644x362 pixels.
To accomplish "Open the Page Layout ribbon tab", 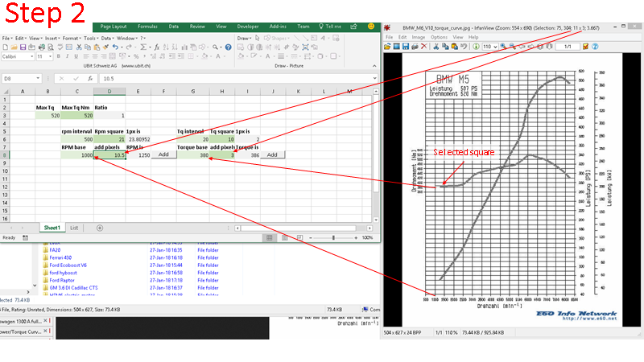I will click(x=114, y=27).
